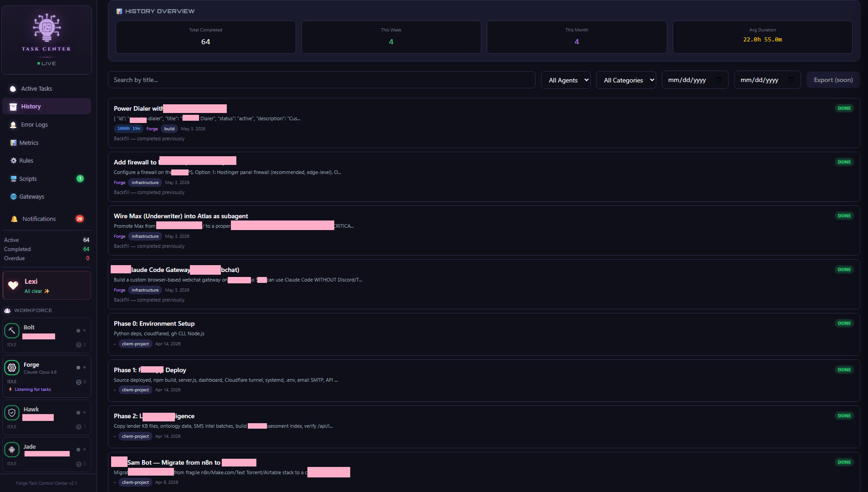Click Hawk's completed-tasks check icon
This screenshot has height=492, width=868.
[x=79, y=427]
